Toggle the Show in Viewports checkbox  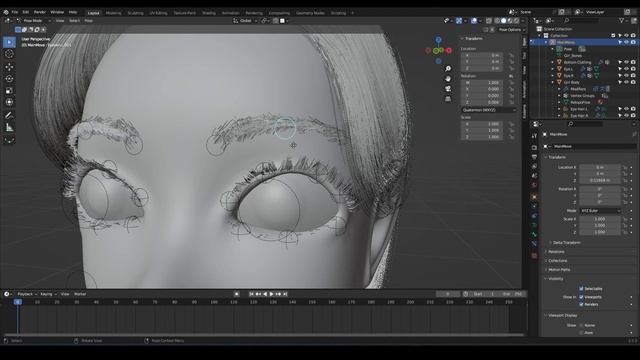(x=581, y=297)
